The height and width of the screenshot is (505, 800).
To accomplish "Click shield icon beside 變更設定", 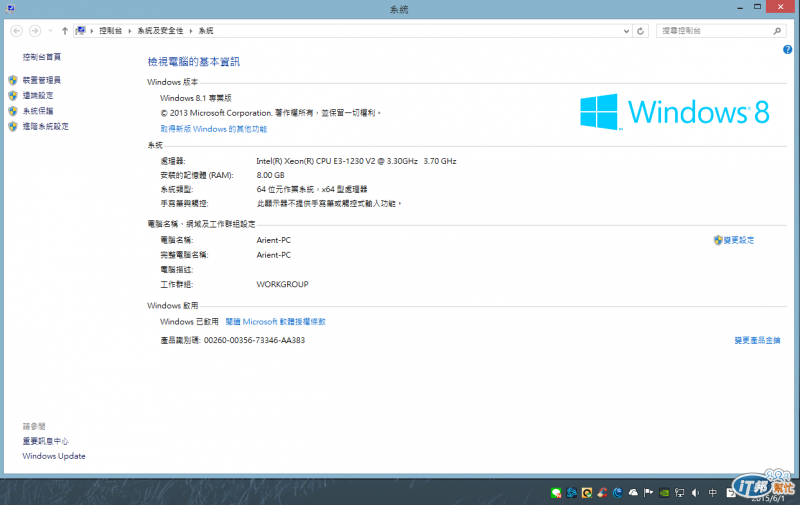I will click(718, 240).
